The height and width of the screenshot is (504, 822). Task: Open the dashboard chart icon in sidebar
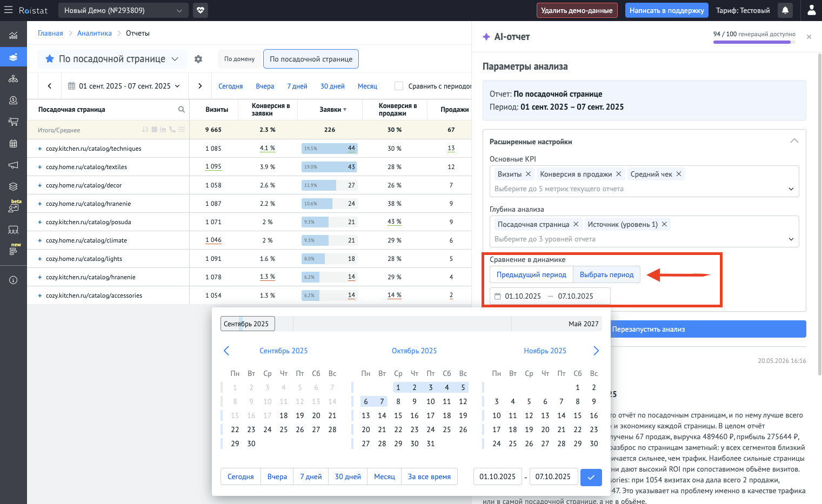pos(14,36)
